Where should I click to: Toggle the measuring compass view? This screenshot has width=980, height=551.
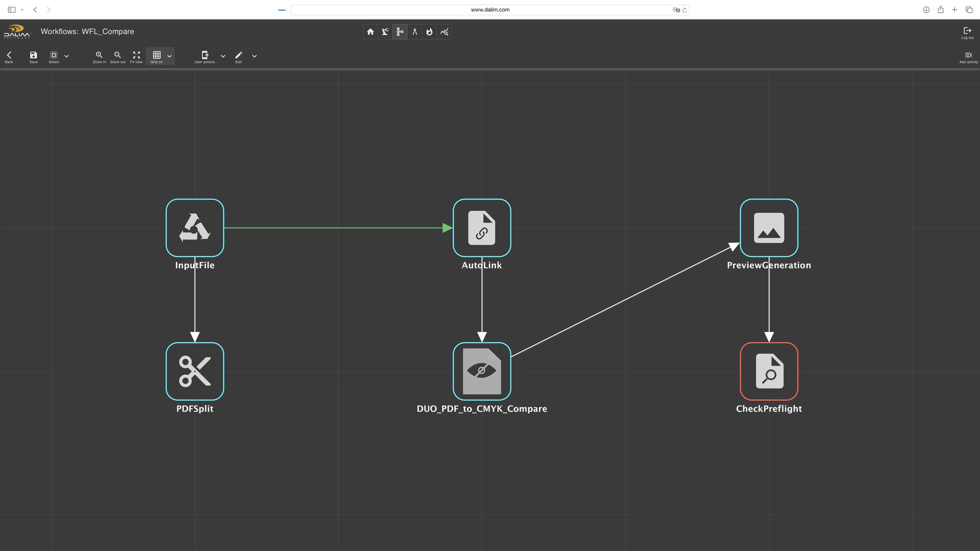coord(415,31)
